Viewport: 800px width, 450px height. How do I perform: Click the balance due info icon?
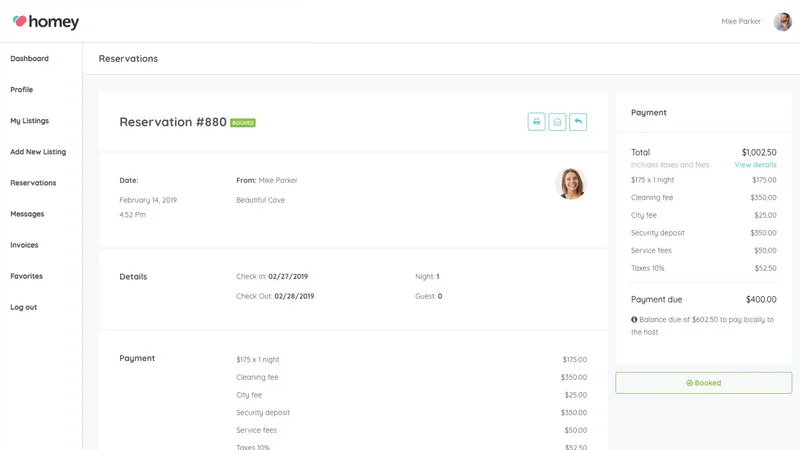click(634, 319)
